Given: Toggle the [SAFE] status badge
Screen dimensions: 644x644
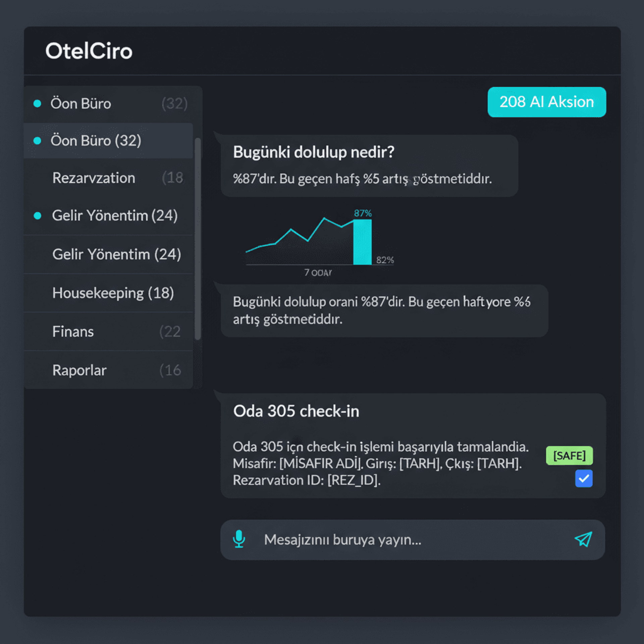Looking at the screenshot, I should (x=569, y=455).
